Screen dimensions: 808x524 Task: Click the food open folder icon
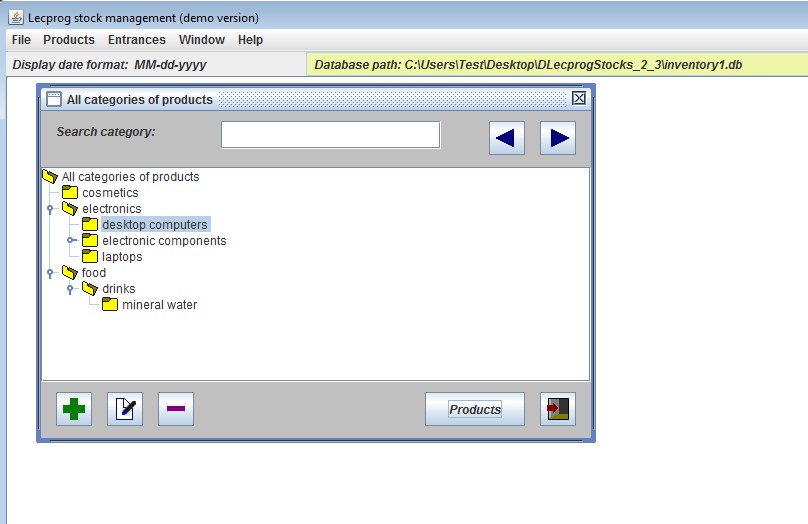tap(70, 273)
